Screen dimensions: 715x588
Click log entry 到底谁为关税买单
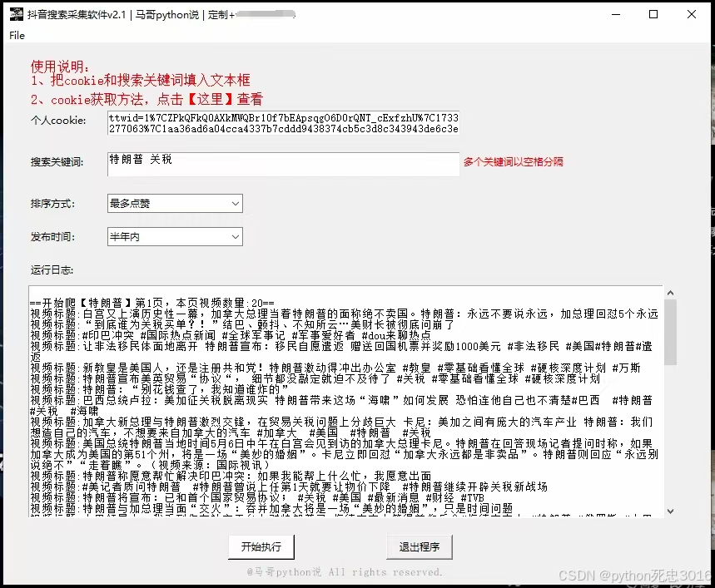pos(242,324)
